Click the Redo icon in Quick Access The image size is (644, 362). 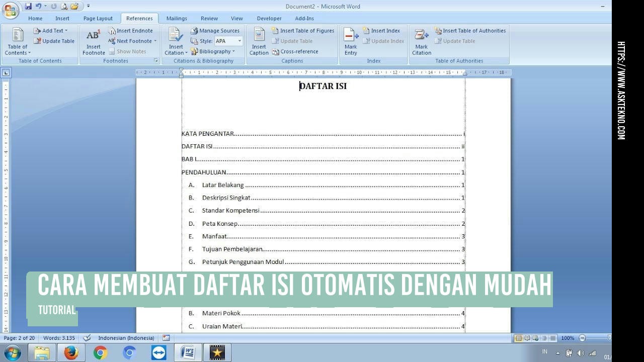(53, 6)
